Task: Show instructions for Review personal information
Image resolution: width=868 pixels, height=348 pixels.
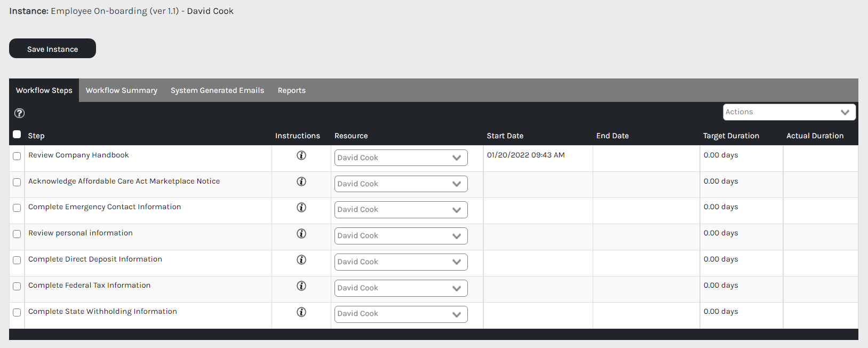Action: point(301,233)
